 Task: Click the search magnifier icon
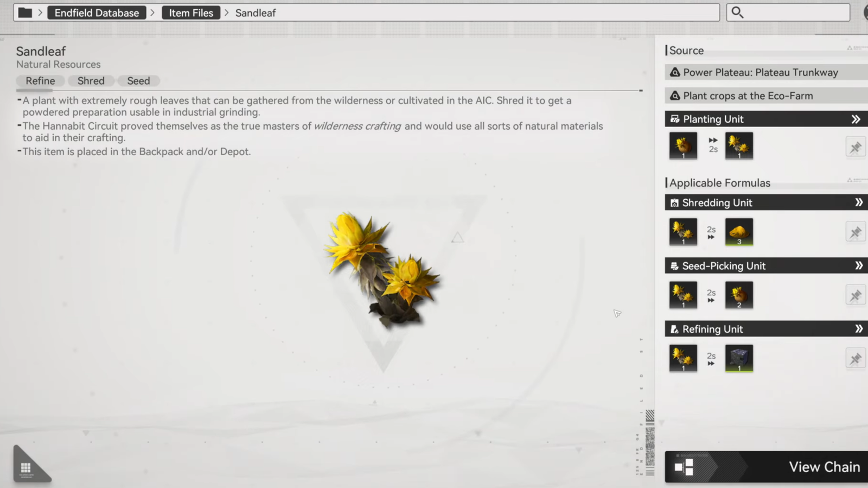(x=737, y=12)
